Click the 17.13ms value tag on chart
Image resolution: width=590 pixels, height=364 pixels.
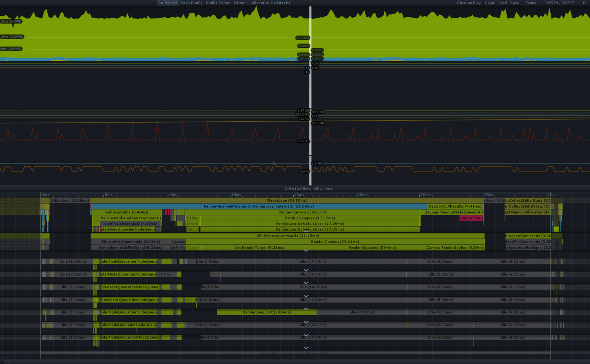[x=302, y=38]
